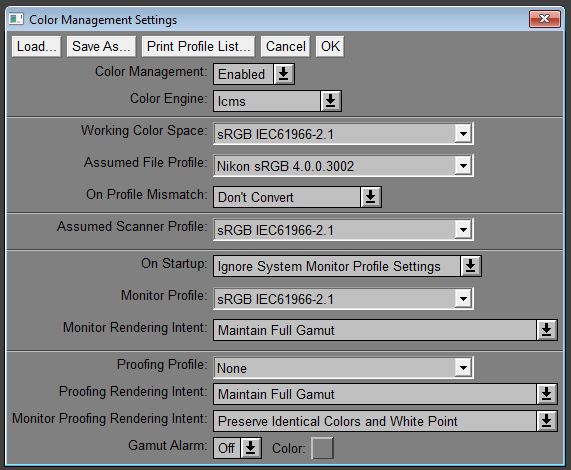Click the Monitor Rendering Intent Maintain Full Gamut value
Image resolution: width=571 pixels, height=470 pixels.
click(x=375, y=330)
